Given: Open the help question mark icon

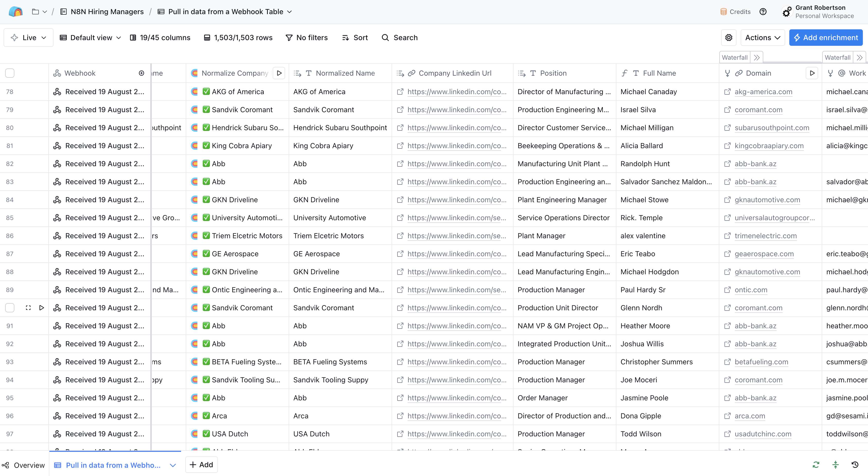Looking at the screenshot, I should [763, 12].
